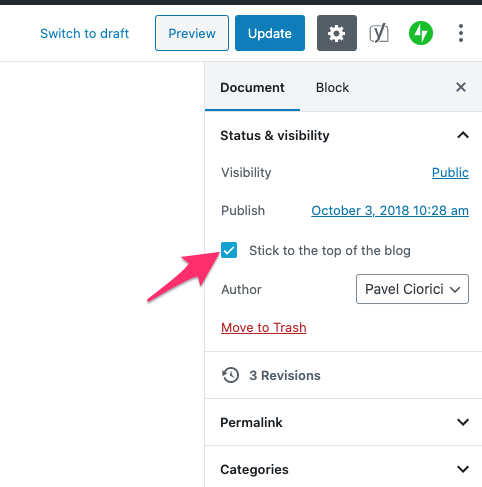Viewport: 482px width, 487px height.
Task: Click the revisions clock icon
Action: click(230, 375)
